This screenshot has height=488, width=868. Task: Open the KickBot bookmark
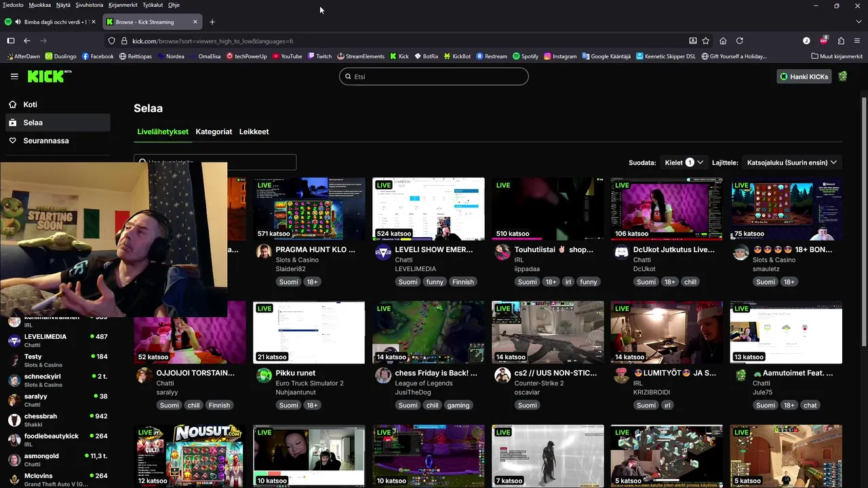click(x=457, y=56)
